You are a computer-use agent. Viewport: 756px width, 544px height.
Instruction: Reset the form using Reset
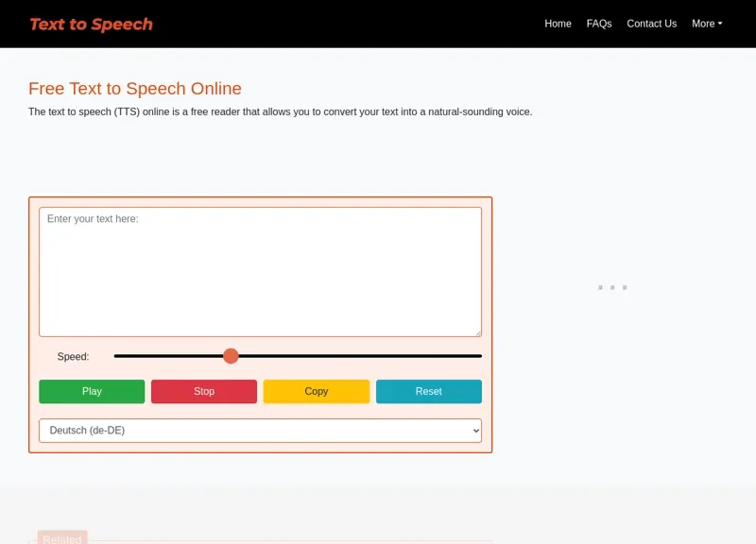[428, 391]
